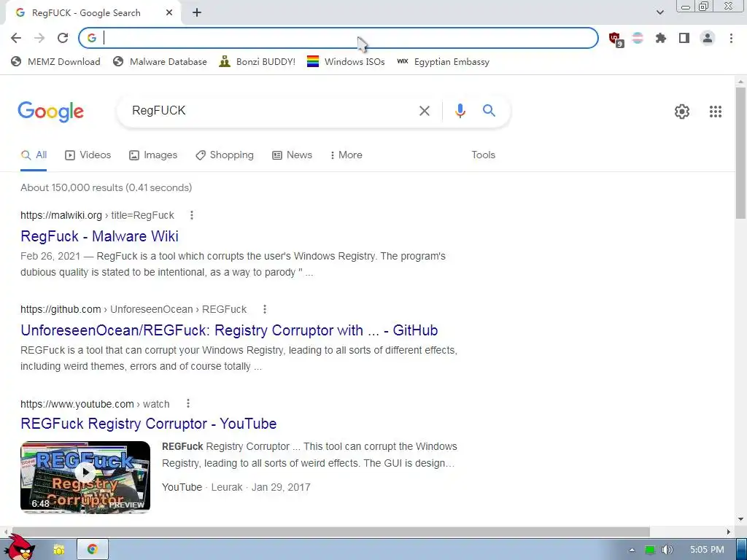Viewport: 747px width, 560px height.
Task: Switch to the News tab
Action: tap(292, 155)
